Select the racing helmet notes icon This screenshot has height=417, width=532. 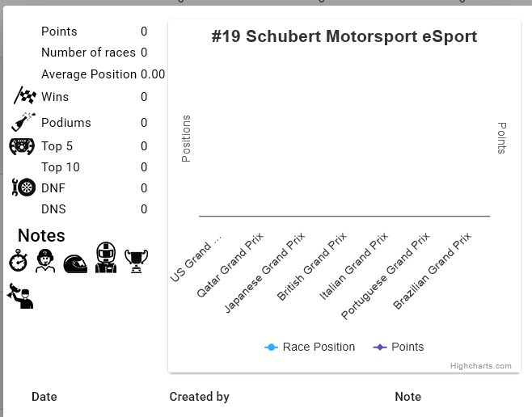pyautogui.click(x=75, y=262)
